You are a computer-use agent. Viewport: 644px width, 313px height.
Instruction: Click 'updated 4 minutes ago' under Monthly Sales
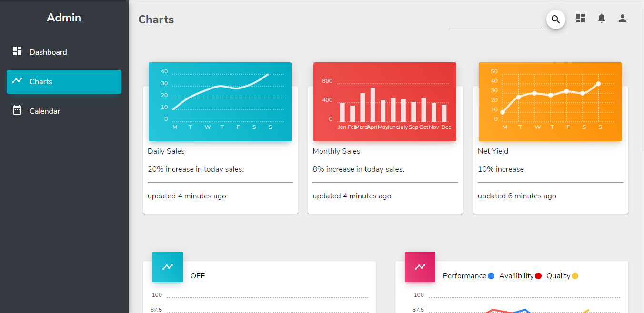point(352,196)
